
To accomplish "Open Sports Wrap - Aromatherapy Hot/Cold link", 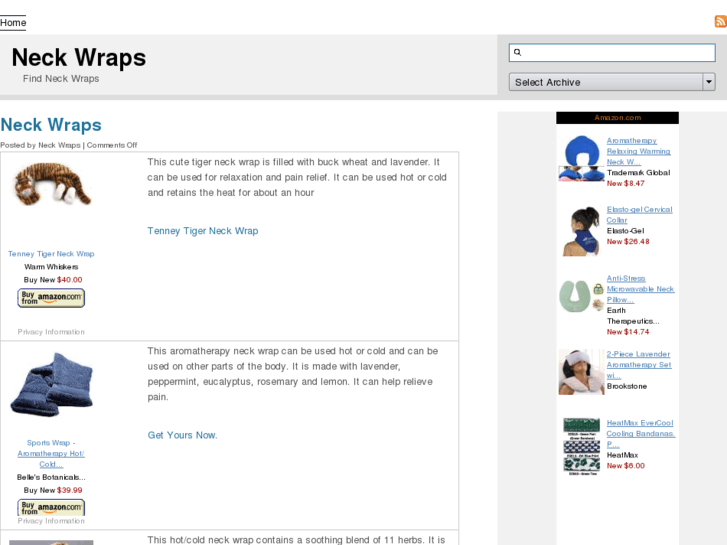I will point(51,454).
